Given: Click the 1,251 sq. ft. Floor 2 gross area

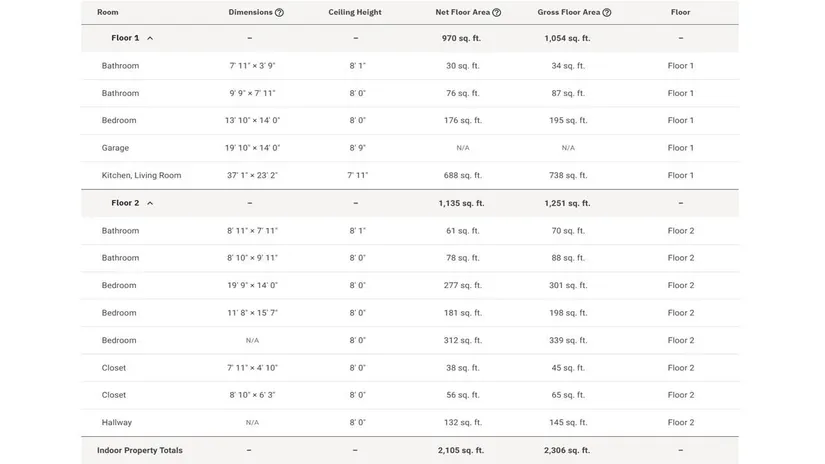Looking at the screenshot, I should [x=567, y=203].
